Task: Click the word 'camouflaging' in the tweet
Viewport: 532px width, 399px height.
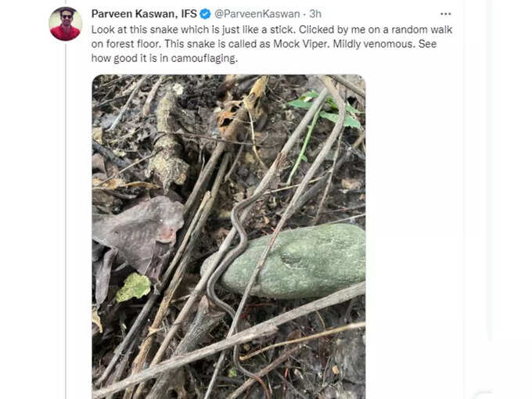Action: [203, 59]
